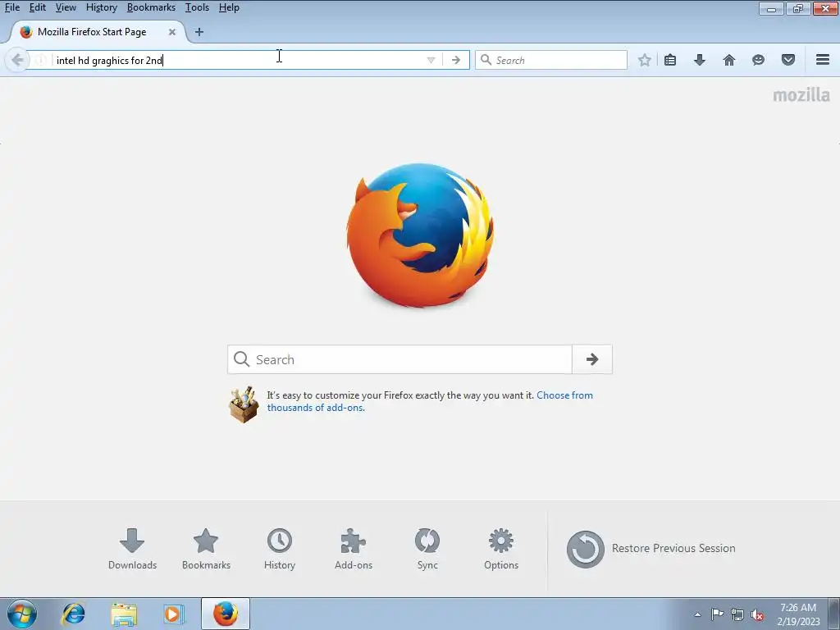Click the mozilla wordmark link
This screenshot has width=840, height=630.
[801, 95]
